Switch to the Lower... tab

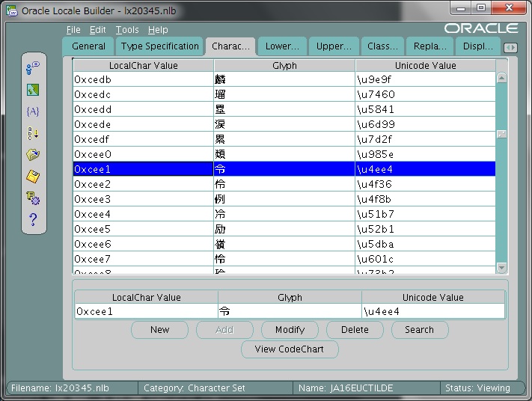pos(282,46)
